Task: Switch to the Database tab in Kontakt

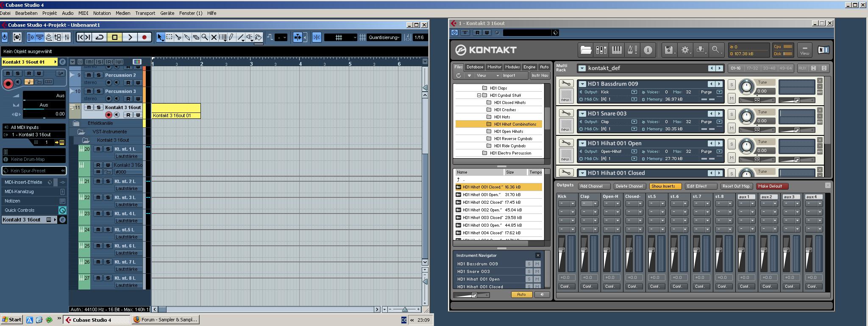Action: (475, 67)
